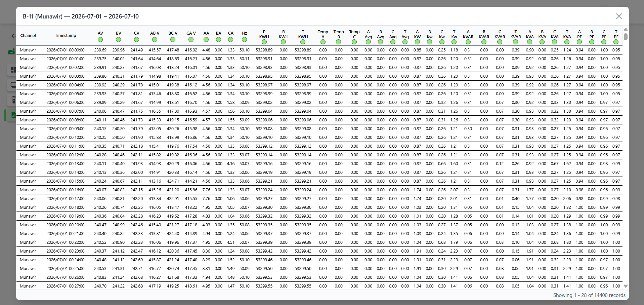The image size is (644, 305).
Task: Toggle the AA current column indicator
Action: tap(206, 40)
